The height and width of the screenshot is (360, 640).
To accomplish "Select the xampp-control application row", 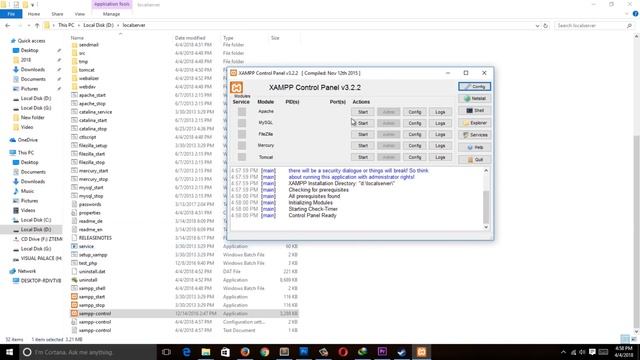I will (184, 313).
